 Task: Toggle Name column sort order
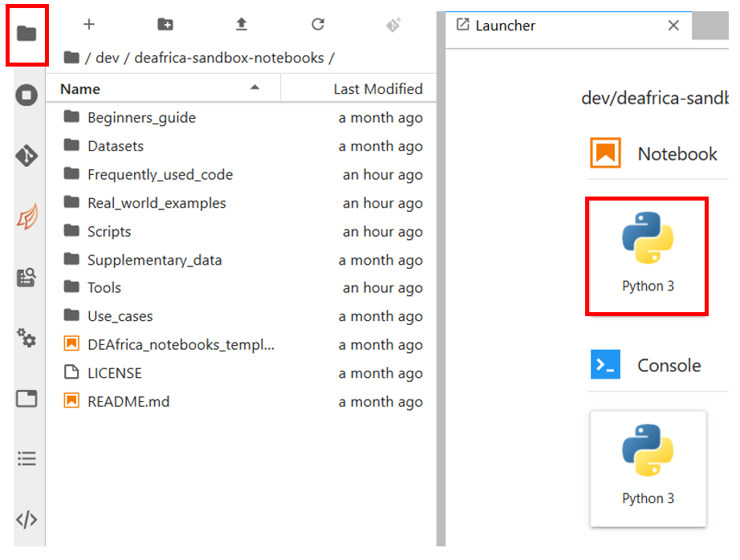tap(80, 88)
